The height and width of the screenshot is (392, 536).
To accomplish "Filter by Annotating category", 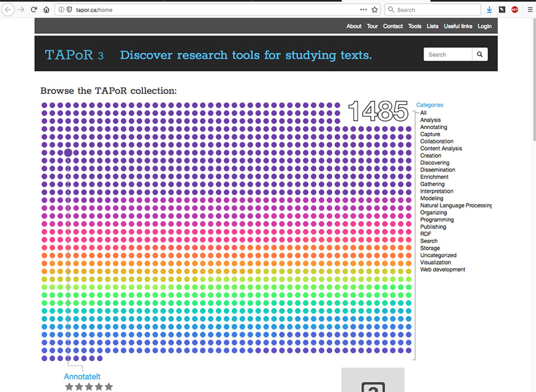I will coord(434,127).
